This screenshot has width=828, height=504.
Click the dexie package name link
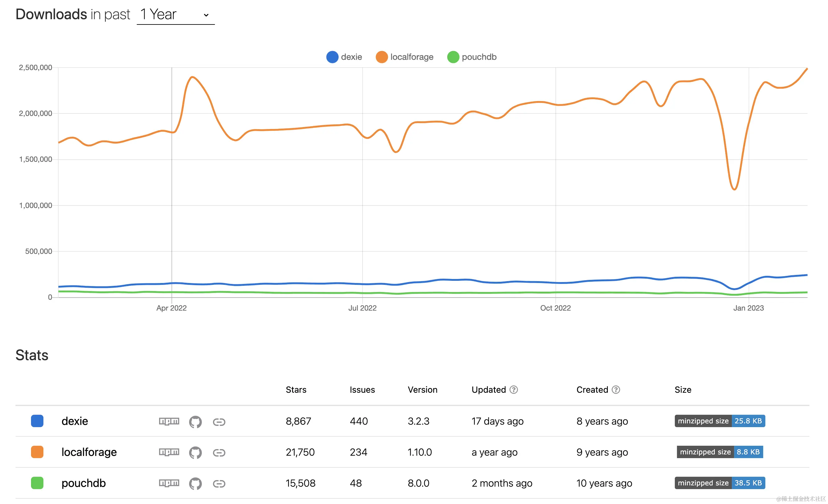(x=75, y=421)
